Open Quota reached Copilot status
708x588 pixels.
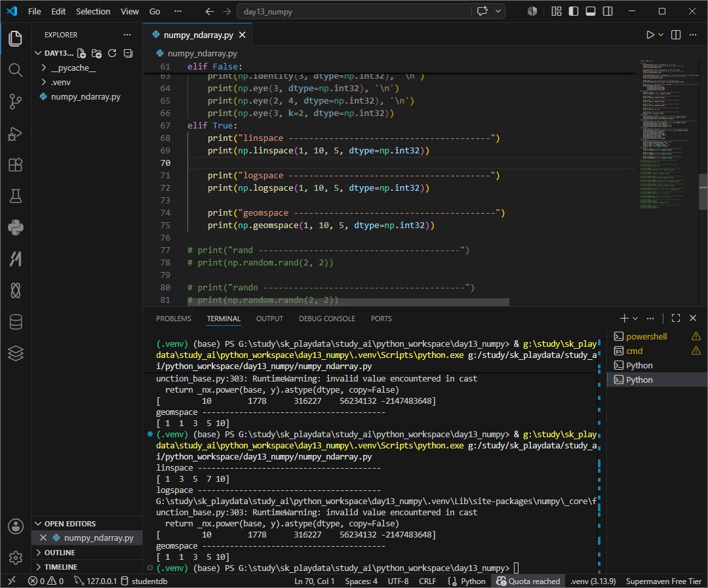528,581
